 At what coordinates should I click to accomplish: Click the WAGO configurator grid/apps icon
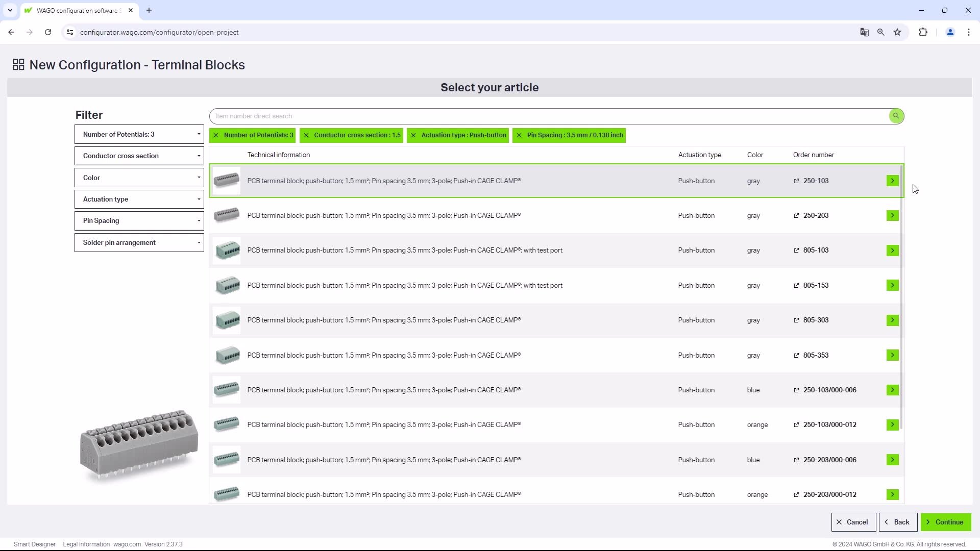tap(18, 65)
